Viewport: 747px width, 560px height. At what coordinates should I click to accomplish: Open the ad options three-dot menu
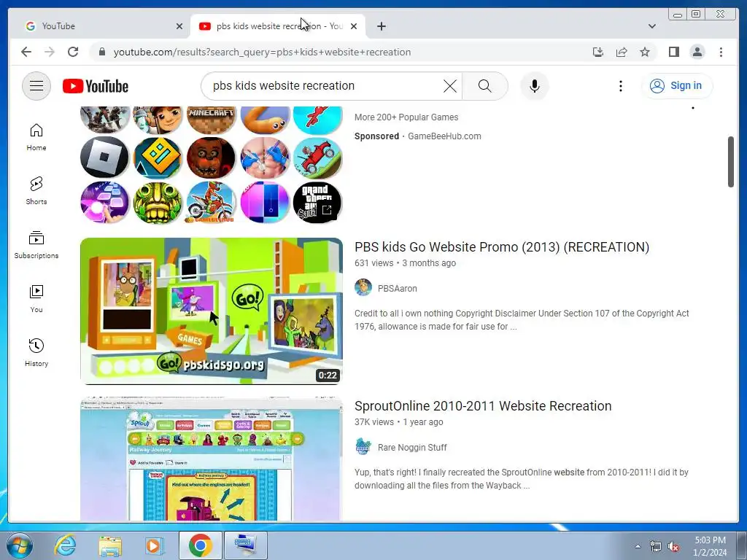[693, 108]
